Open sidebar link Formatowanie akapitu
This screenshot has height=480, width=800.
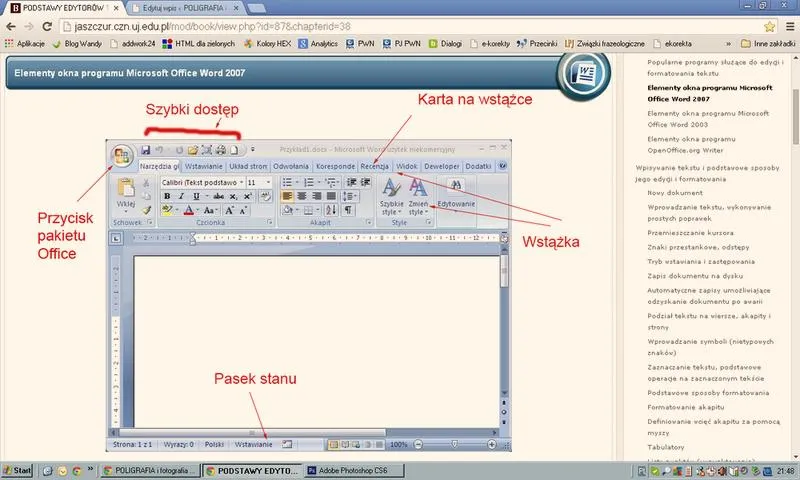pyautogui.click(x=686, y=407)
